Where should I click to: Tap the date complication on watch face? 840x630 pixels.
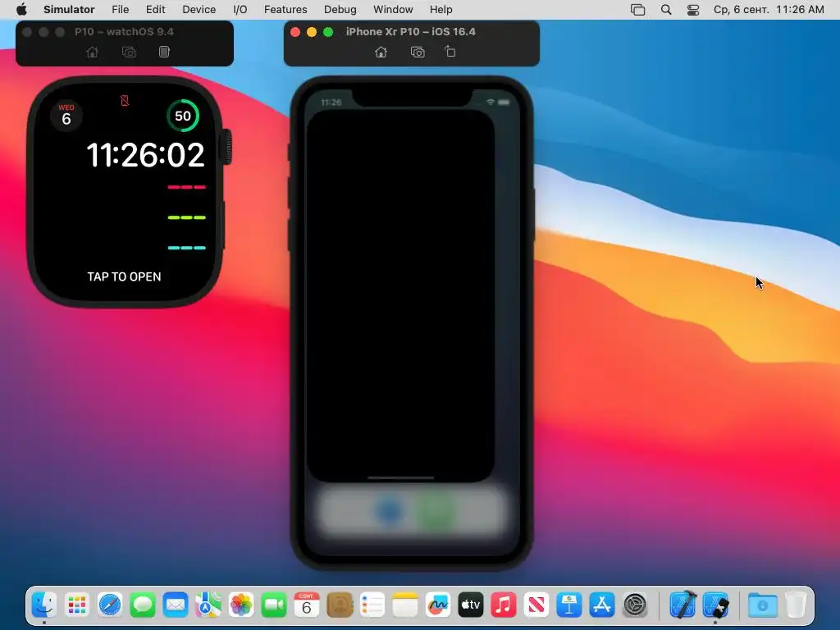tap(66, 115)
